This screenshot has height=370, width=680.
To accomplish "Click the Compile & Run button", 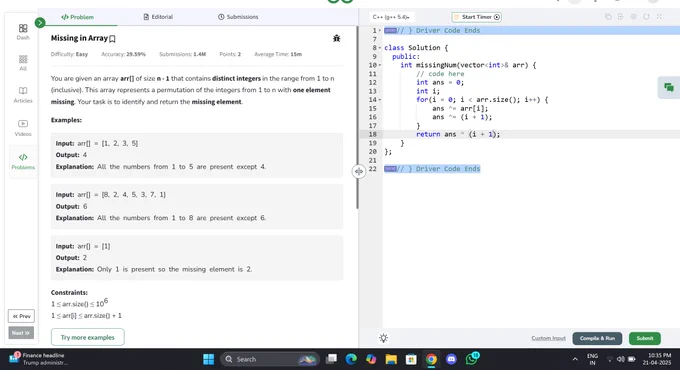I will (x=597, y=338).
